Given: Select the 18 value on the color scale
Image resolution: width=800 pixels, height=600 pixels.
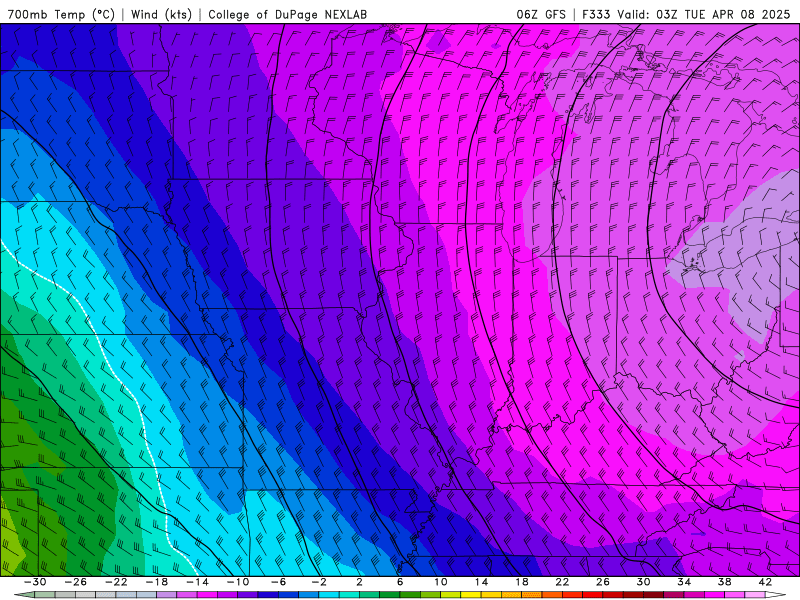Looking at the screenshot, I should [x=521, y=582].
